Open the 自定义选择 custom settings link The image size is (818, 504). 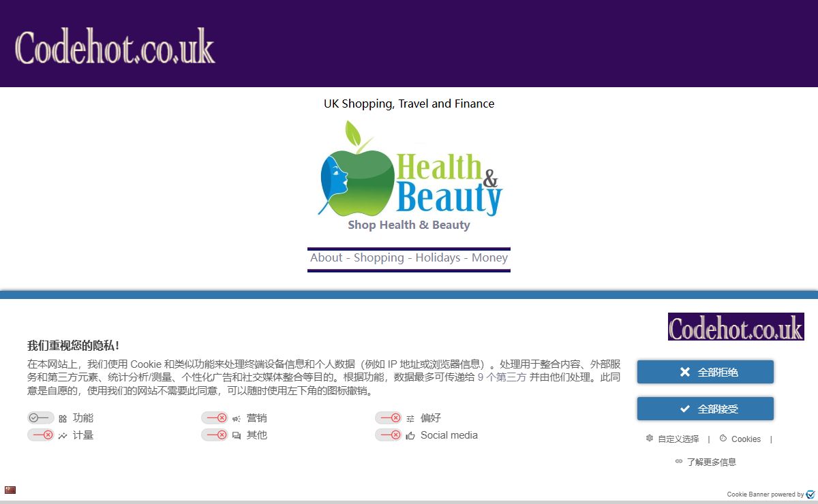[678, 439]
